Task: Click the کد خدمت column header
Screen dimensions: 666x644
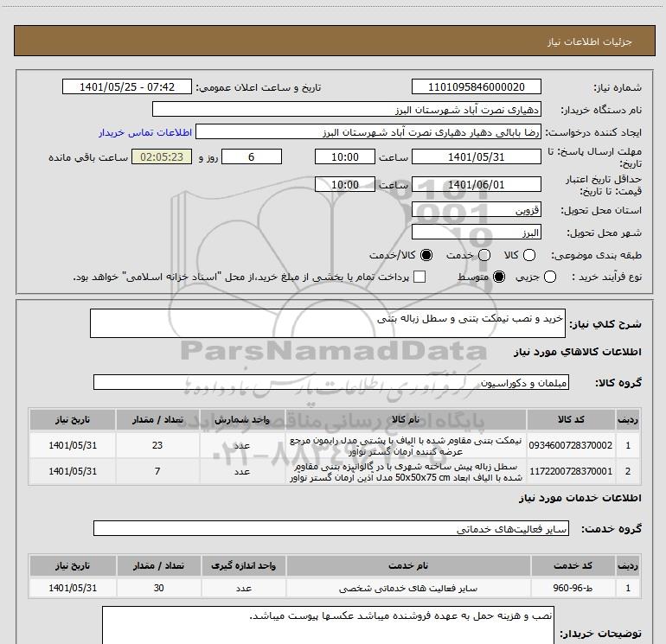Action: (x=573, y=565)
